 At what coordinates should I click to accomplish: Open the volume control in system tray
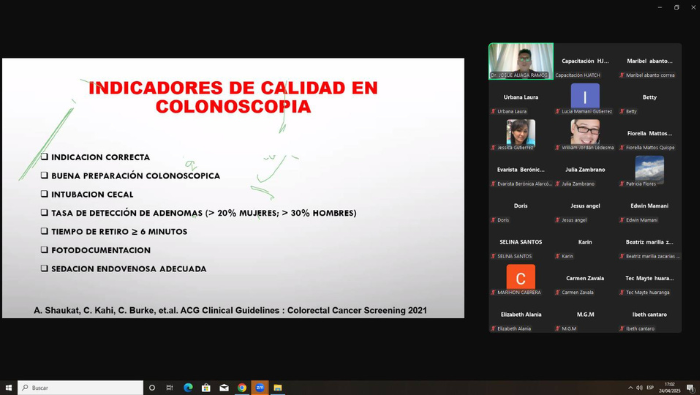tap(639, 387)
